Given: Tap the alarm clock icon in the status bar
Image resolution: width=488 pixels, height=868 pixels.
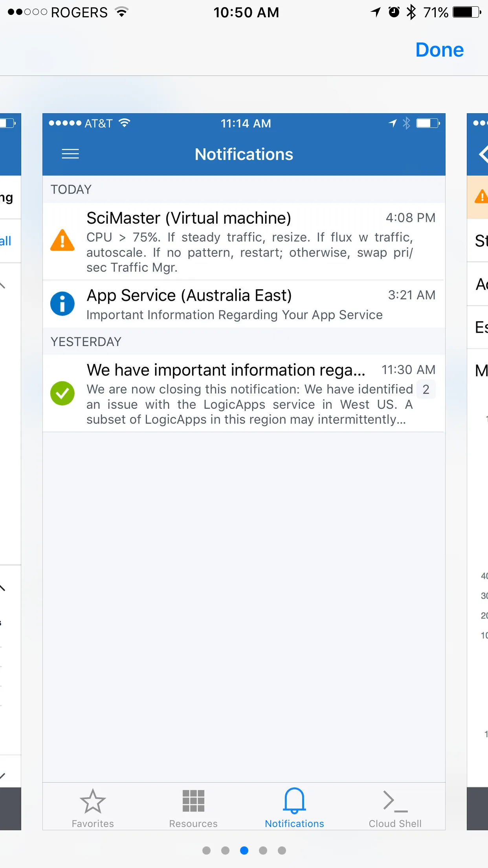Looking at the screenshot, I should click(x=394, y=12).
